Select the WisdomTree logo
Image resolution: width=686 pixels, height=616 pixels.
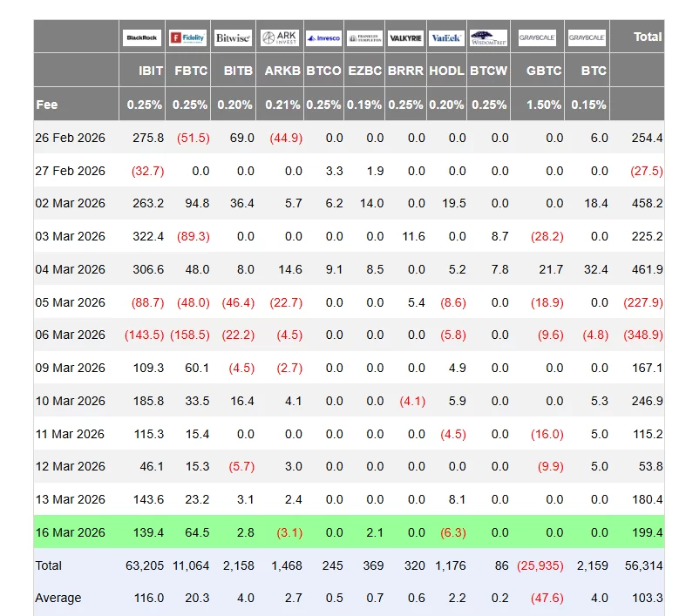click(488, 37)
